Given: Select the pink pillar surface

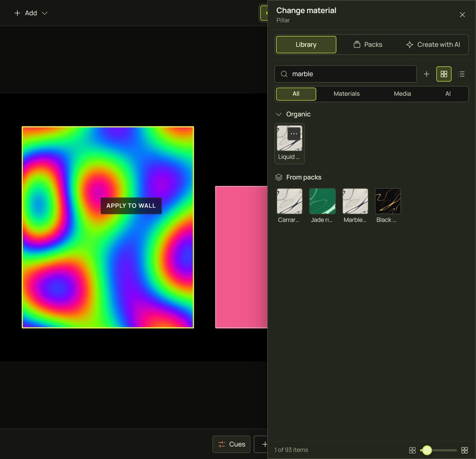Looking at the screenshot, I should click(241, 257).
